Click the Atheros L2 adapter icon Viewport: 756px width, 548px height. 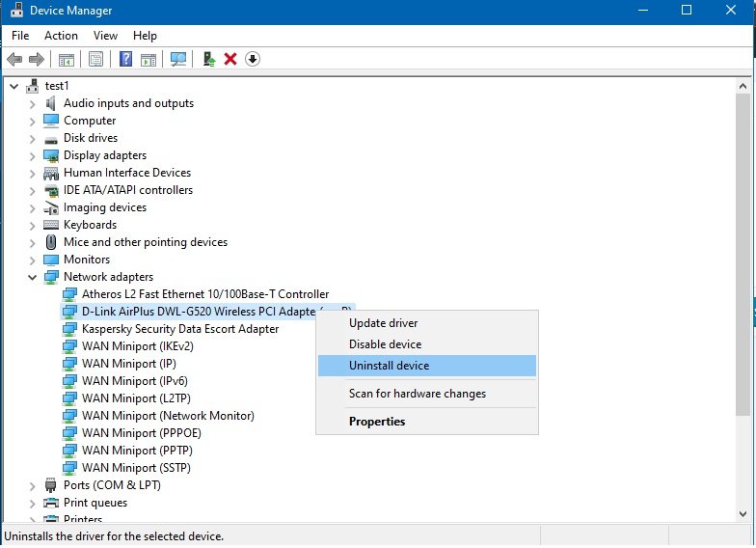click(69, 294)
